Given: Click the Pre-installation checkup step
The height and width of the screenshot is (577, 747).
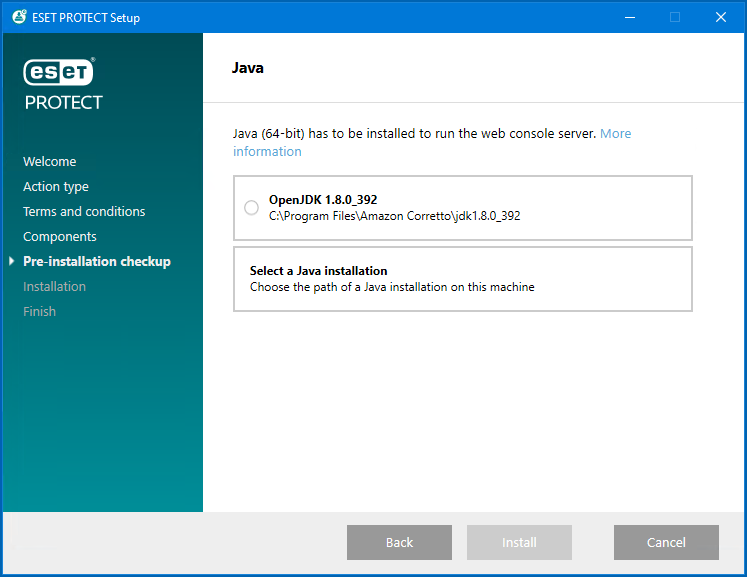Looking at the screenshot, I should [97, 262].
